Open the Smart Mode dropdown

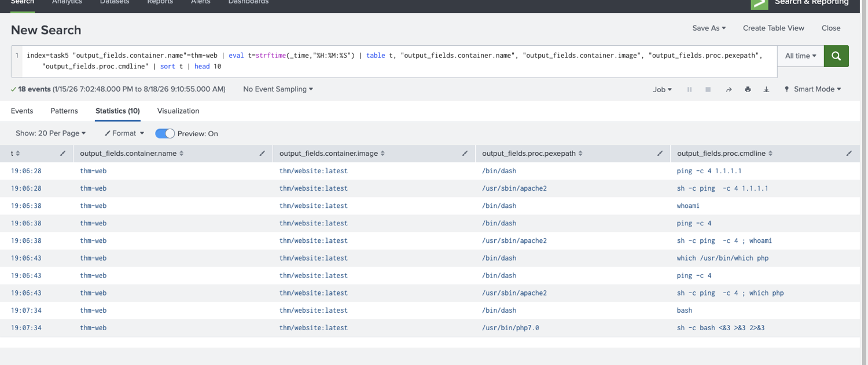[x=812, y=89]
